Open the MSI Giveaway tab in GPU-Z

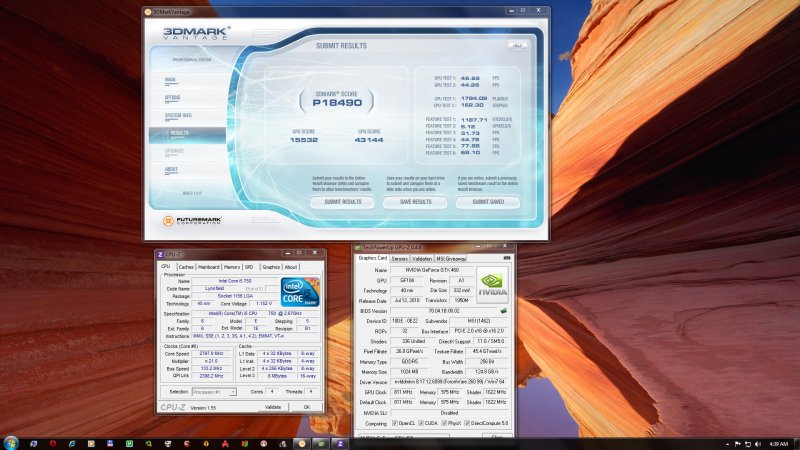(x=451, y=259)
